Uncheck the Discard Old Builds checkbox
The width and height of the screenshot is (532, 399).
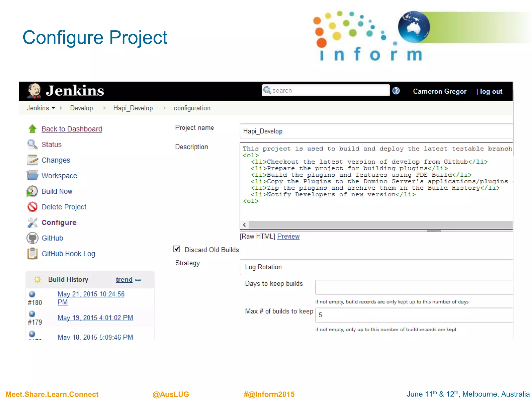coord(177,249)
